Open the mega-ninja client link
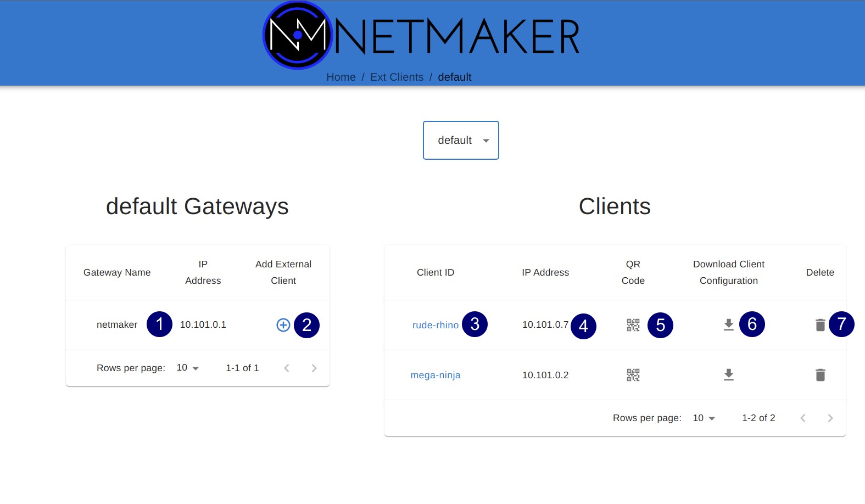Screen dimensions: 865x504 pos(435,375)
